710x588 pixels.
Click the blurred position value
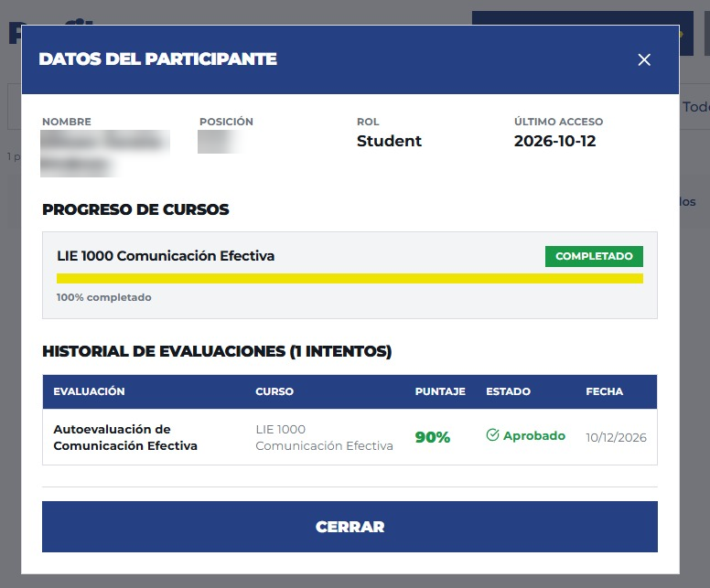[x=219, y=142]
